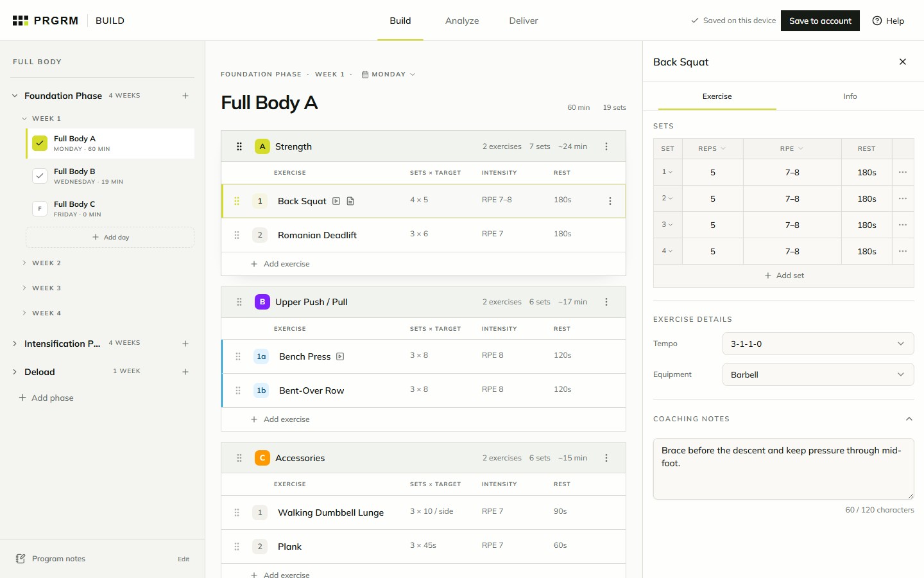
Task: Toggle the Full Body A completion checkbox
Action: coord(40,143)
